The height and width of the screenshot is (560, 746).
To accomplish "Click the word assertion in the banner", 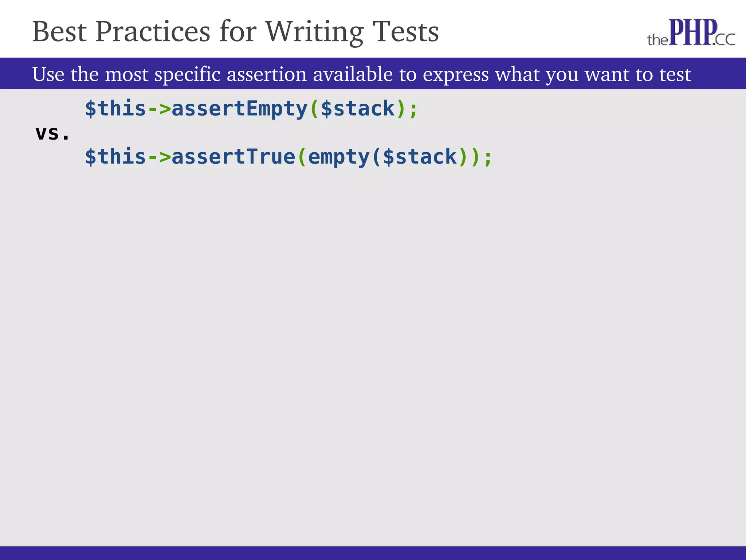I will coord(267,74).
